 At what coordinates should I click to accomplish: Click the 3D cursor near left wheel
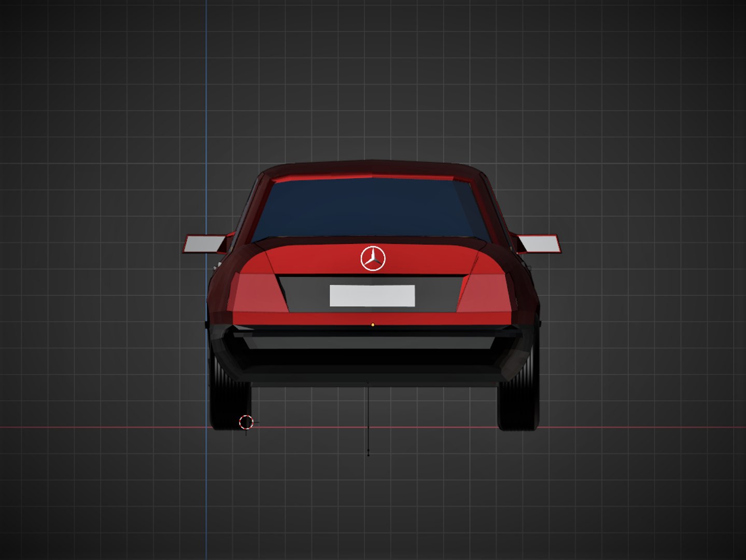(x=246, y=423)
